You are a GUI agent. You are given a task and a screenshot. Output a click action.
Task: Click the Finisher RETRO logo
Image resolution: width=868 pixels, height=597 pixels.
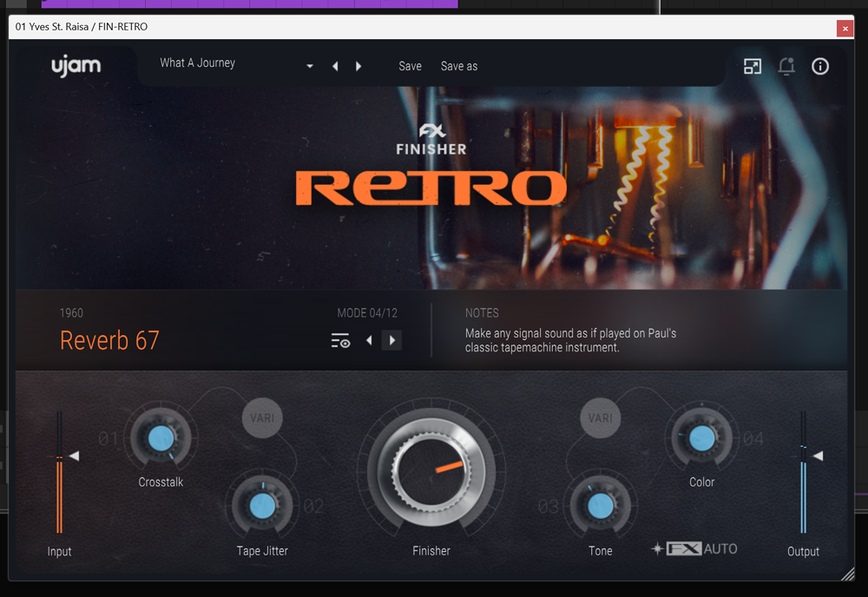coord(431,166)
